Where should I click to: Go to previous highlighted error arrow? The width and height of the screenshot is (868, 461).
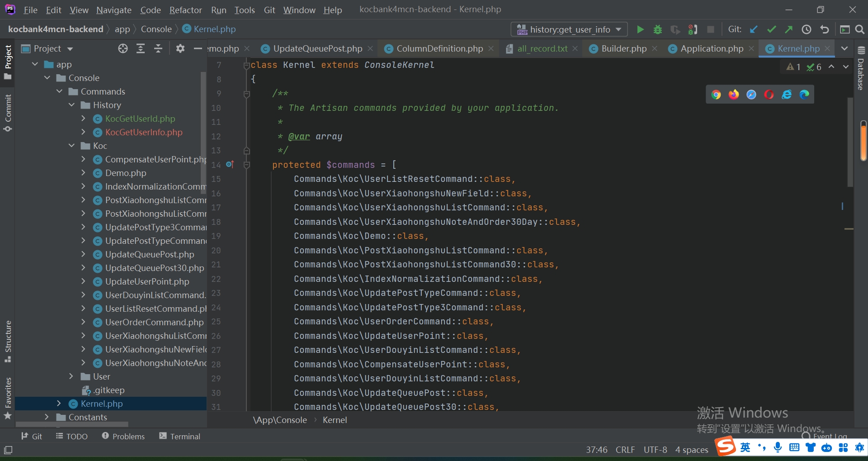coord(831,67)
